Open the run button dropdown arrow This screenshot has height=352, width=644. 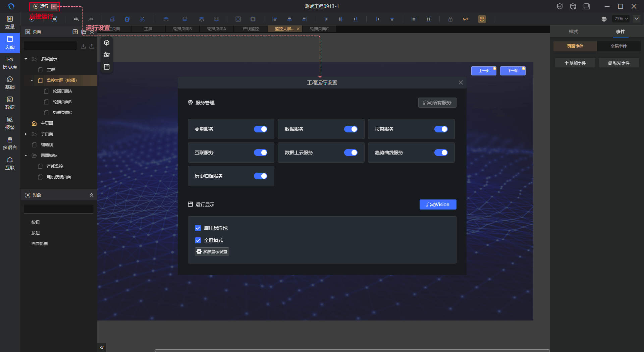click(54, 6)
